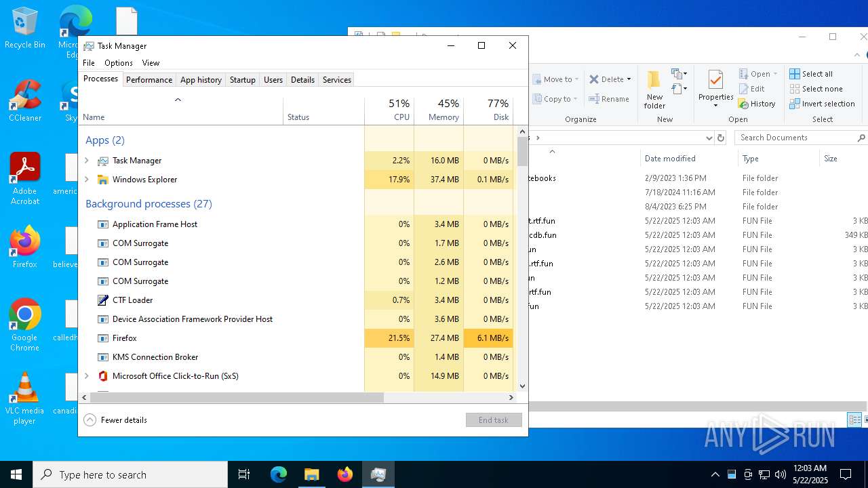Screen dimensions: 868x488
Task: Collapse Task Manager with Fewer details
Action: point(115,420)
